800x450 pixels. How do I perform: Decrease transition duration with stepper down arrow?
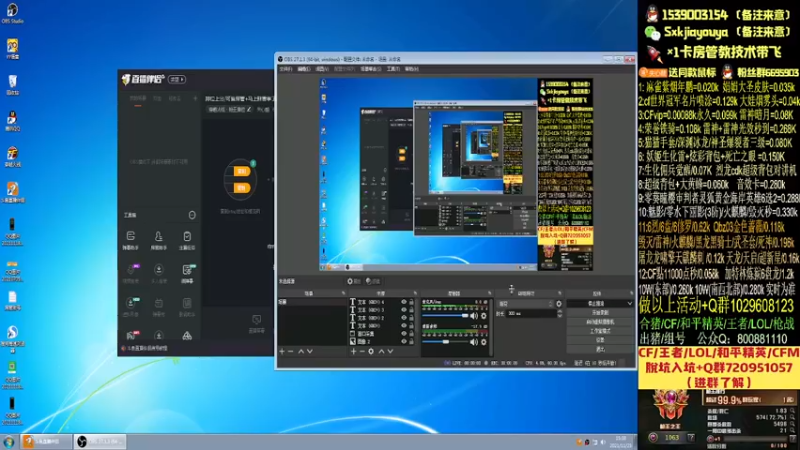point(559,316)
